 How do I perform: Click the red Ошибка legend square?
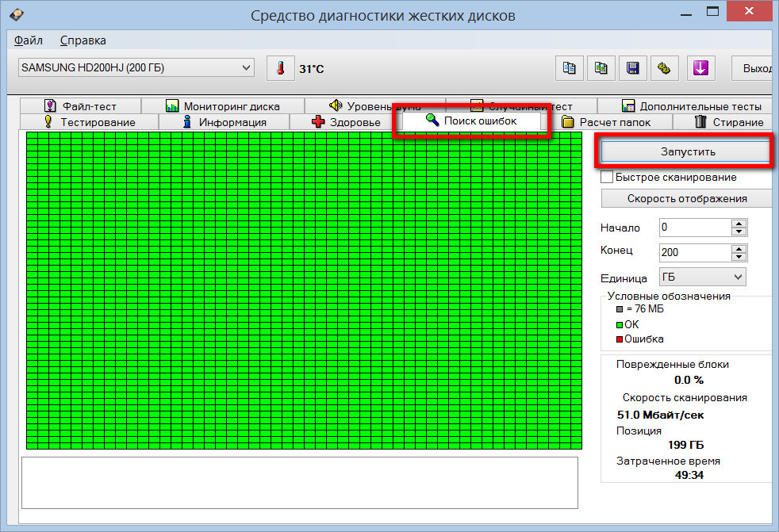coord(620,339)
